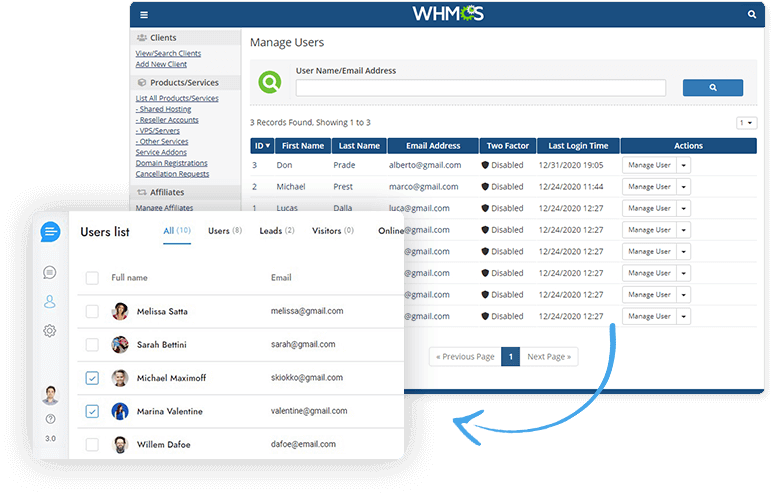Click the WHMCS logo

pyautogui.click(x=448, y=13)
